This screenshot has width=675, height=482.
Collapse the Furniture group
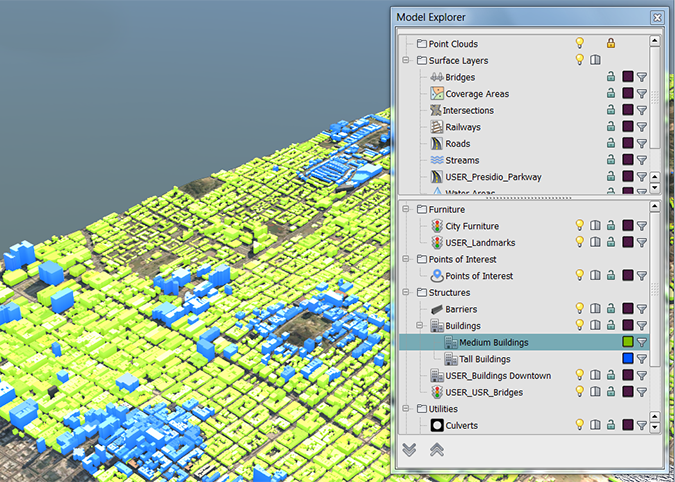click(x=406, y=209)
